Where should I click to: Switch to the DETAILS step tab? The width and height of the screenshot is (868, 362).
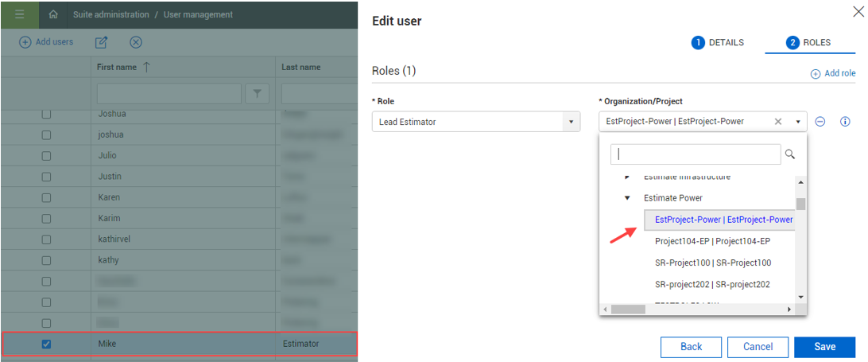pyautogui.click(x=718, y=43)
